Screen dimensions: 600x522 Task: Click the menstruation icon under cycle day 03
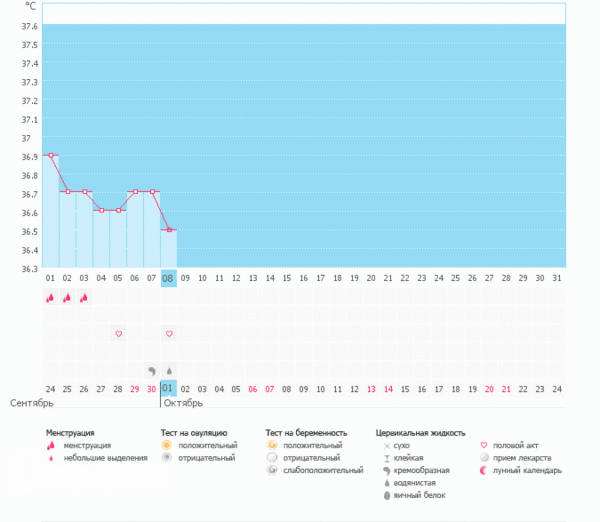click(84, 297)
